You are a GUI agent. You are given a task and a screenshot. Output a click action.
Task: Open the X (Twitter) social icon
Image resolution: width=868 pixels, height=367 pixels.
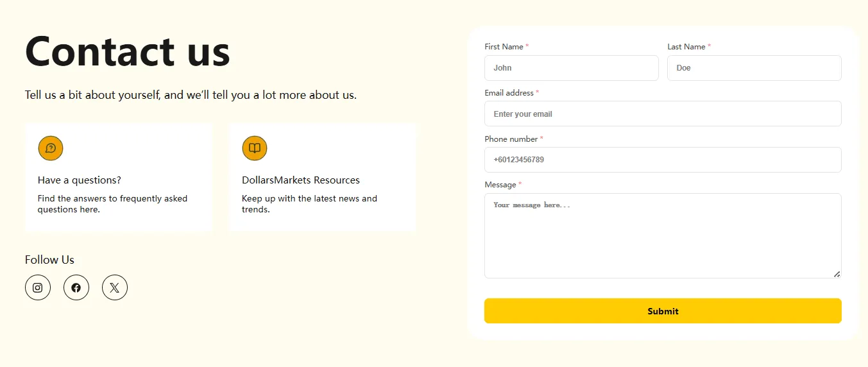[x=115, y=287]
